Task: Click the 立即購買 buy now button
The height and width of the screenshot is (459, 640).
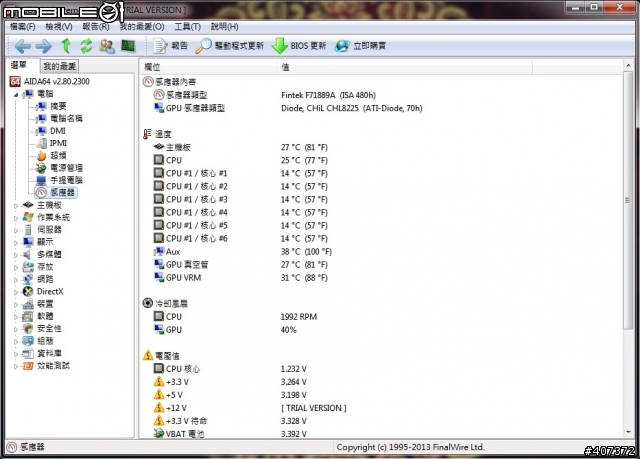Action: click(x=360, y=46)
